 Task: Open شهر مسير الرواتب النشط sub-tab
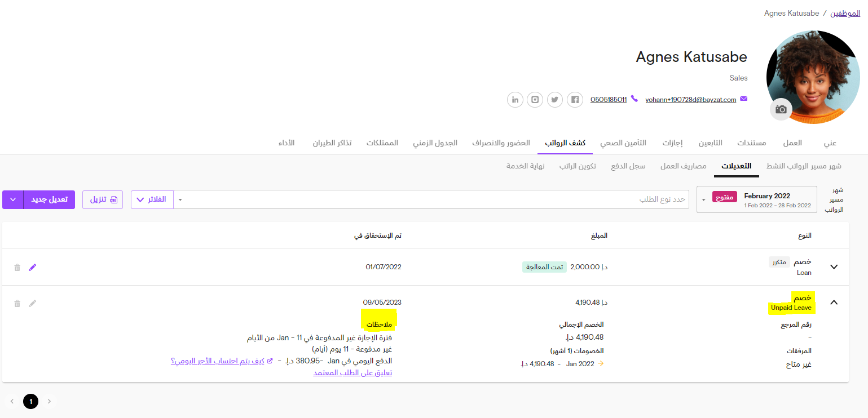coord(804,166)
